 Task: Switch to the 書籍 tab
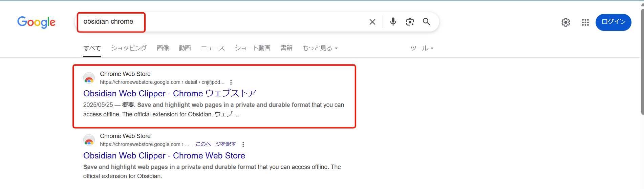(x=286, y=48)
